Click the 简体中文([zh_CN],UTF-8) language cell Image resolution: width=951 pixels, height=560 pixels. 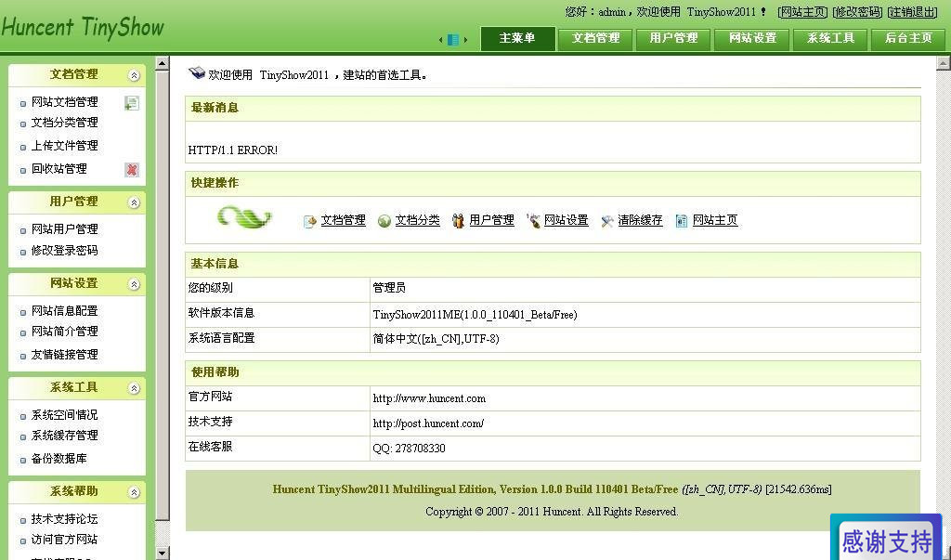pyautogui.click(x=645, y=339)
